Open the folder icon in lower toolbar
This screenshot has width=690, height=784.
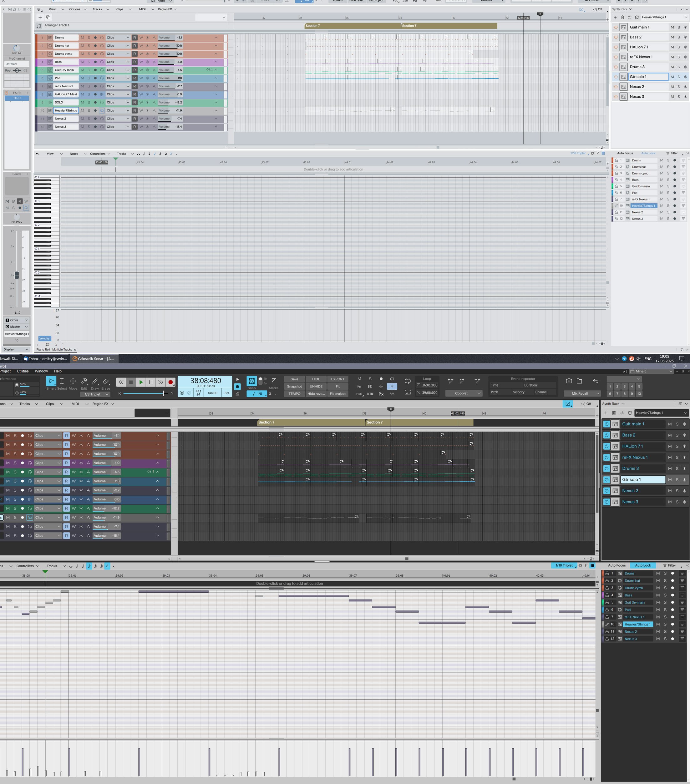tap(580, 381)
